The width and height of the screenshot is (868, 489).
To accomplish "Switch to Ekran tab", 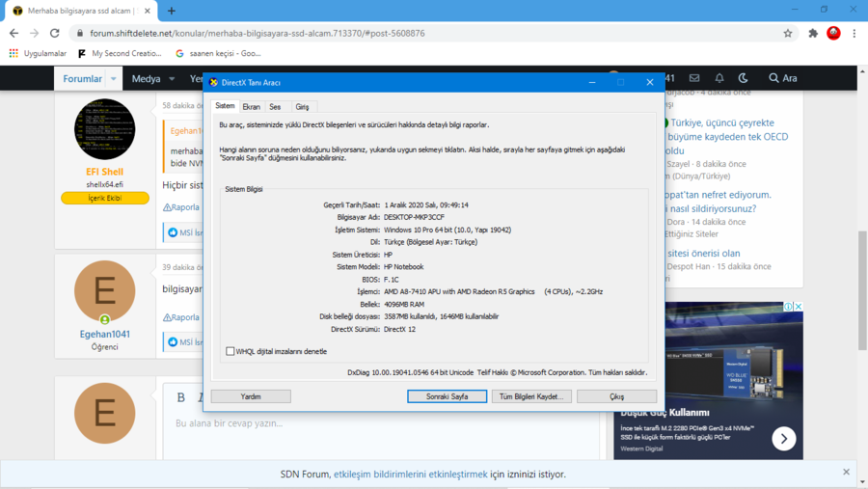I will pyautogui.click(x=252, y=107).
